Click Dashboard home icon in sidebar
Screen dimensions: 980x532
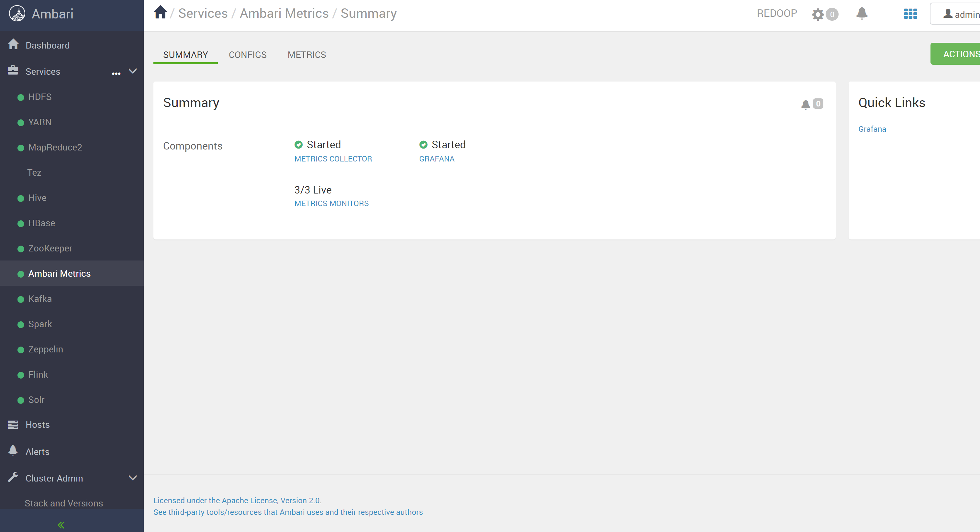click(13, 44)
